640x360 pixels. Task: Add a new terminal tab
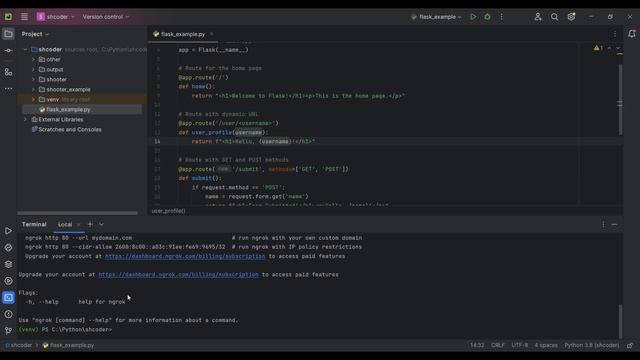pos(90,224)
